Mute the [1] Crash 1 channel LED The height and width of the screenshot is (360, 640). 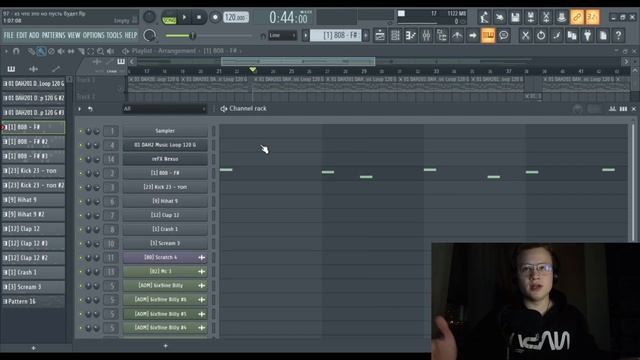pos(81,230)
